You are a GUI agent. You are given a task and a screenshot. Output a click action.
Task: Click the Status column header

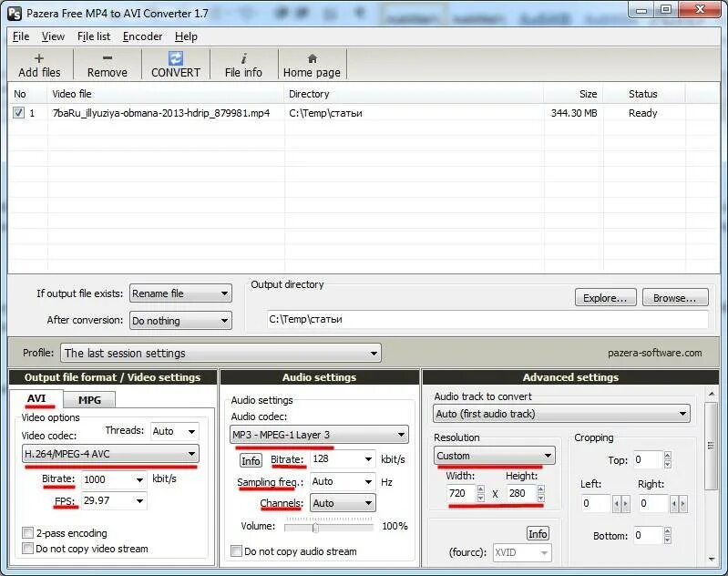[643, 94]
